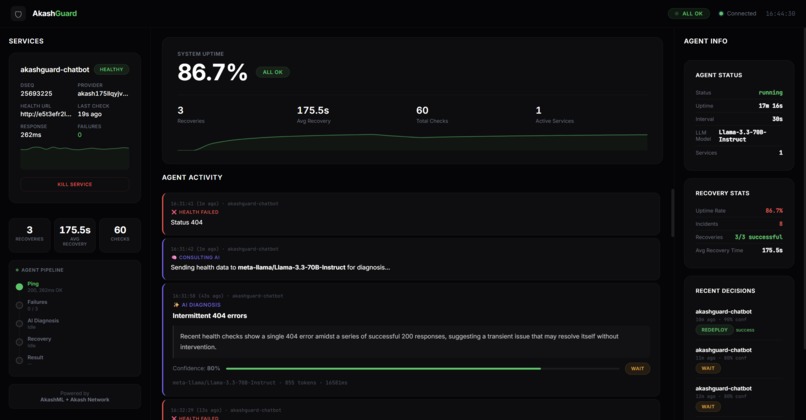Click the last WAIT badge in Recent Decisions
This screenshot has height=420, width=806.
(x=708, y=407)
